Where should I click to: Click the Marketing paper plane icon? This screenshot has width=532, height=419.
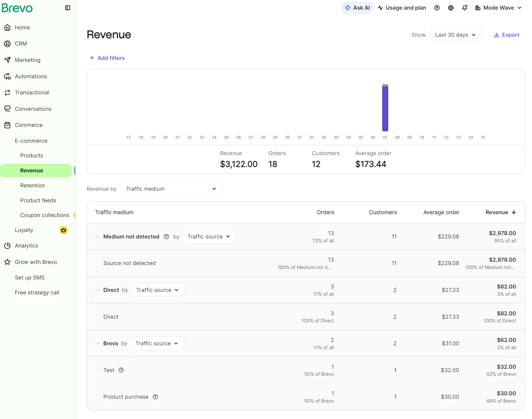(x=8, y=60)
